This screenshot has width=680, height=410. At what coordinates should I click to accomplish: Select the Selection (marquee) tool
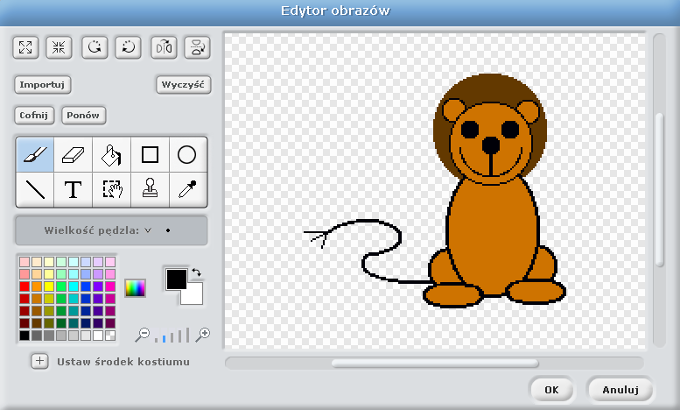coord(111,190)
